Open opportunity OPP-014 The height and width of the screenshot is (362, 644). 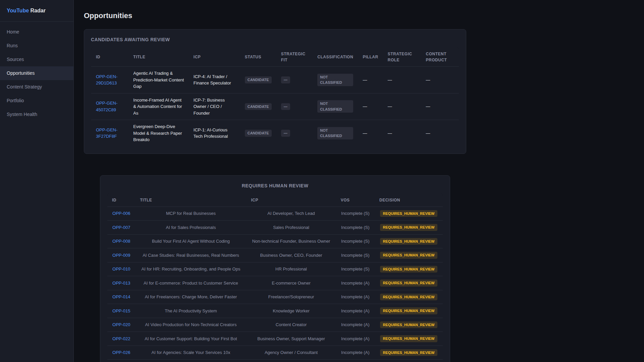click(121, 297)
